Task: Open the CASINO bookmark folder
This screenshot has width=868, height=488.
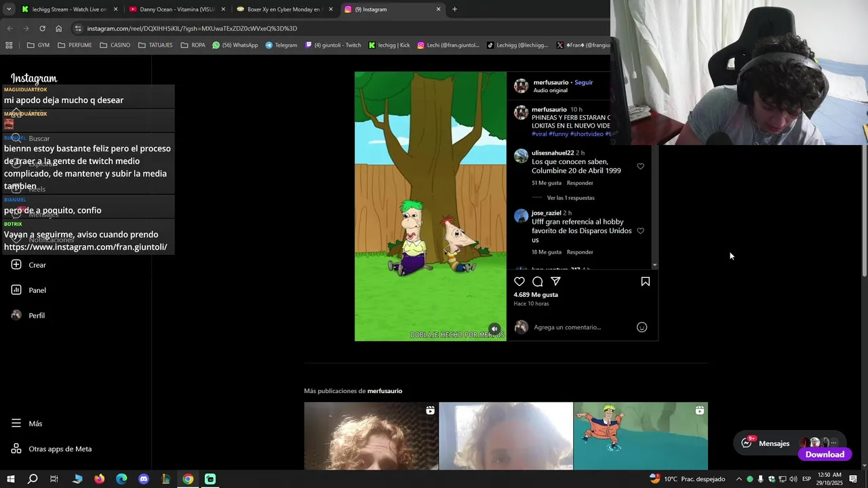Action: 115,45
